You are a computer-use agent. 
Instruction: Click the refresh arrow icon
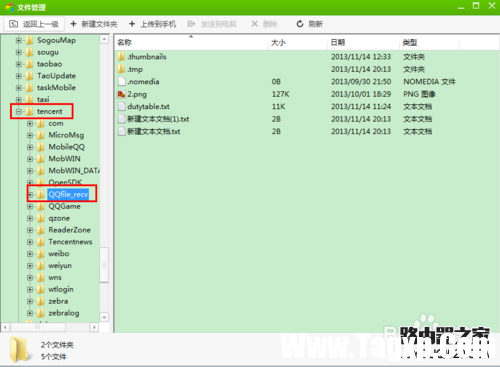(x=300, y=24)
